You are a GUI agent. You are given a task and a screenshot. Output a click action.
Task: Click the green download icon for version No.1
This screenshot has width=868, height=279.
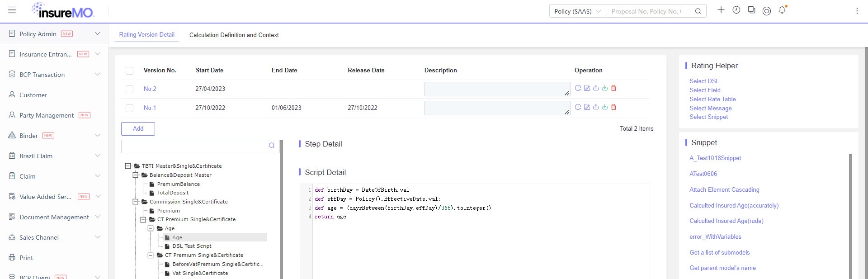point(604,107)
